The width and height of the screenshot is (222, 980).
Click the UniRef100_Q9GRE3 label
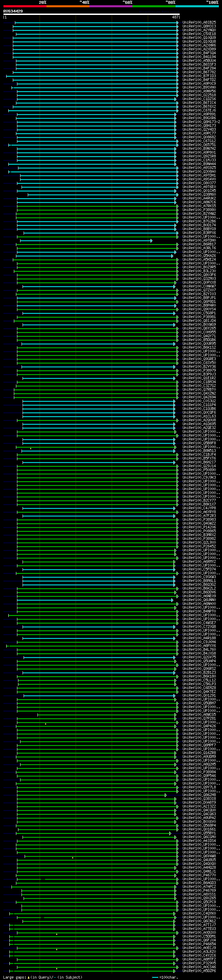[x=199, y=359]
